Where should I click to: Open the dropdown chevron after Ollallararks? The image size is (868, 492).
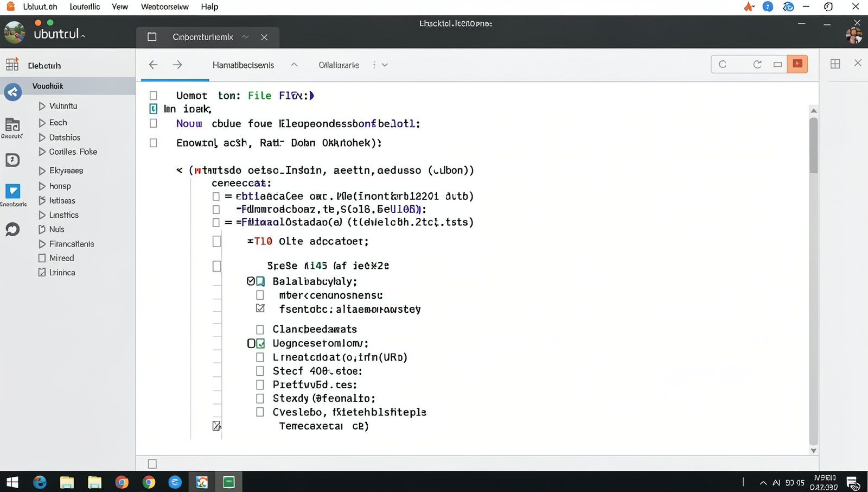(385, 65)
